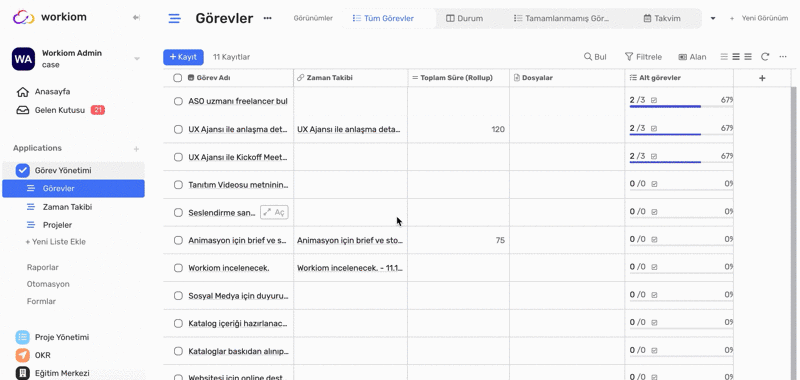
Task: Click the red 21 notification badge
Action: [x=97, y=110]
